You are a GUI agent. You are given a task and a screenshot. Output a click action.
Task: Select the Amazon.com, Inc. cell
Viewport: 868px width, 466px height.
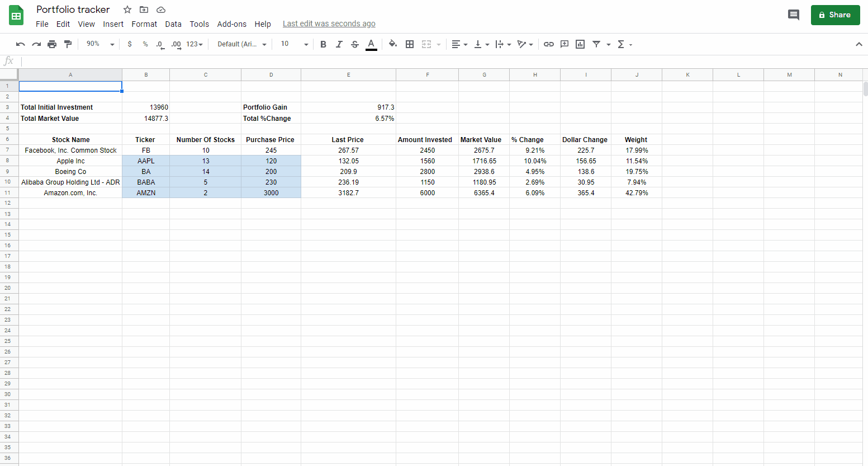(70, 193)
